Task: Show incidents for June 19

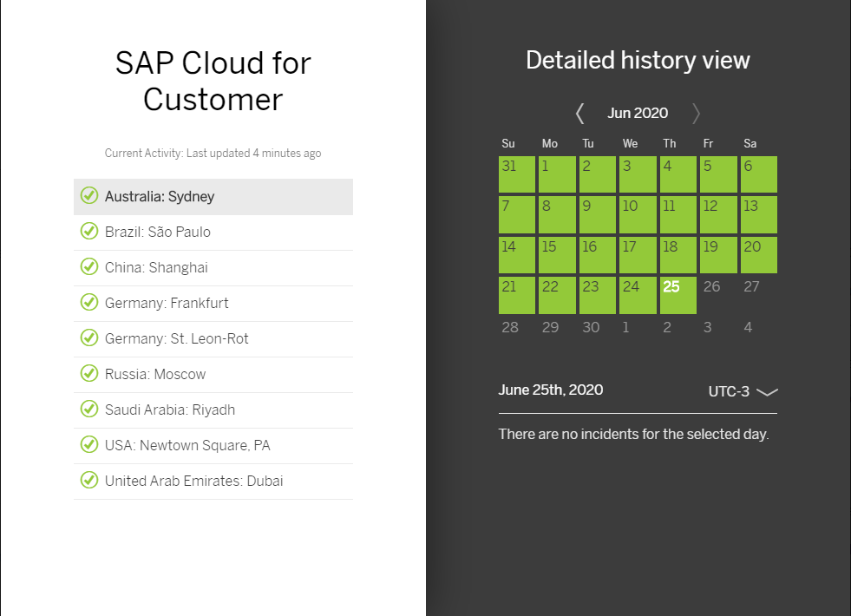Action: 718,255
